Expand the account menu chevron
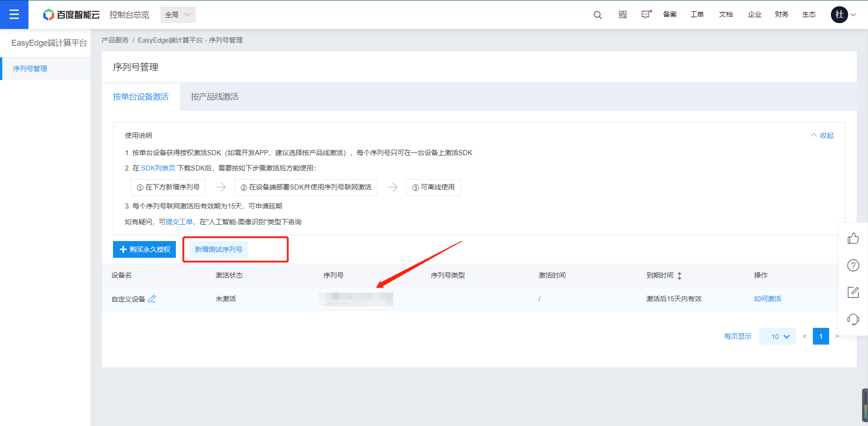The width and height of the screenshot is (868, 426). [854, 15]
